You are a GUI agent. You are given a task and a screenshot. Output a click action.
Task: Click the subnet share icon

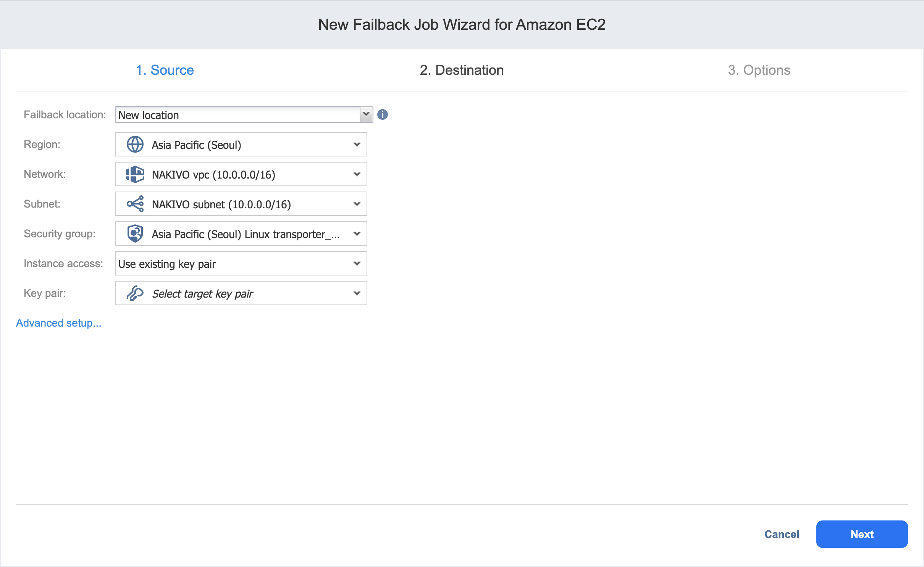tap(135, 204)
